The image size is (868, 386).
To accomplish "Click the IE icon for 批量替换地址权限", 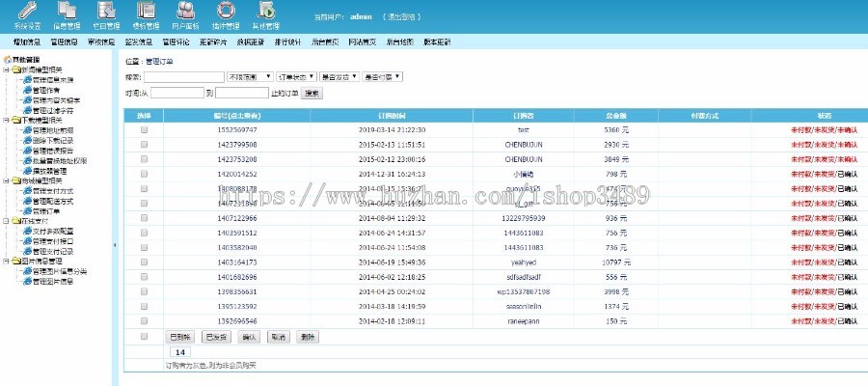I will pos(27,160).
